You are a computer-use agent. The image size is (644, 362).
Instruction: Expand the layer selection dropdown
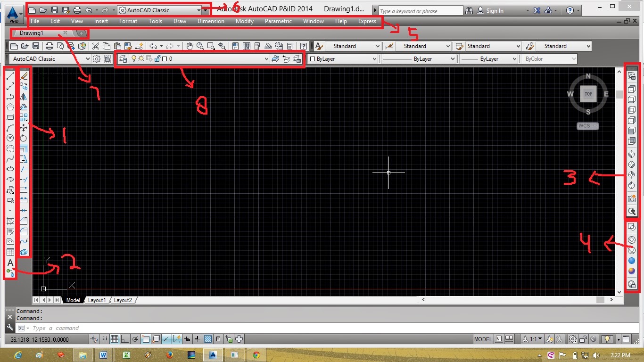(266, 58)
